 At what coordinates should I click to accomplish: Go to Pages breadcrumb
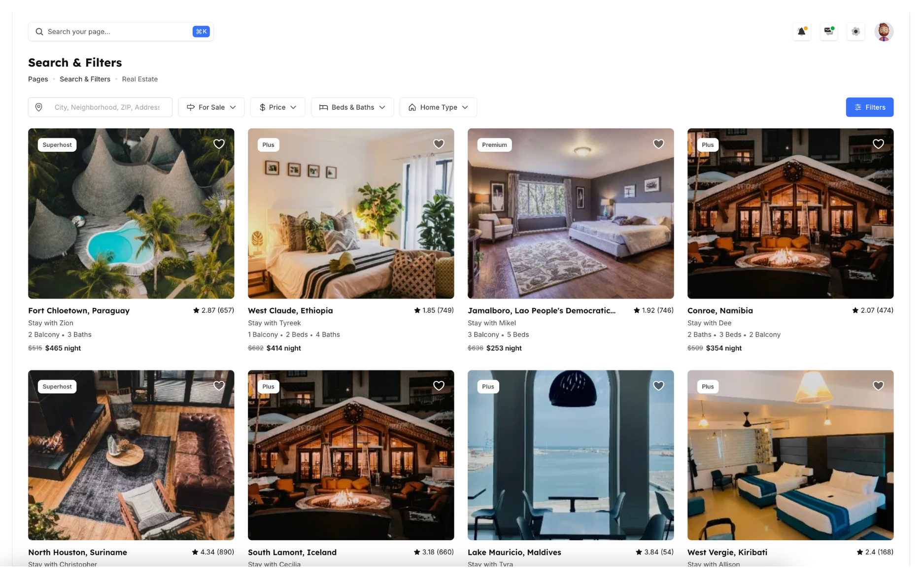point(38,79)
